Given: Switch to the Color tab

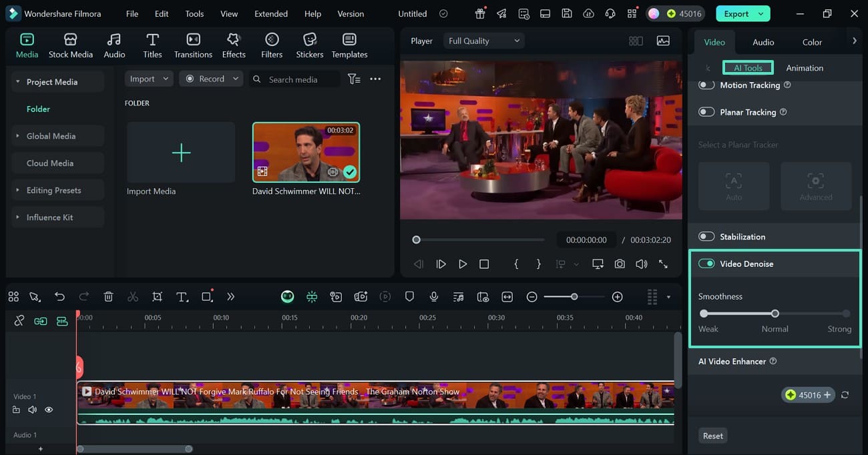Looking at the screenshot, I should pyautogui.click(x=812, y=42).
